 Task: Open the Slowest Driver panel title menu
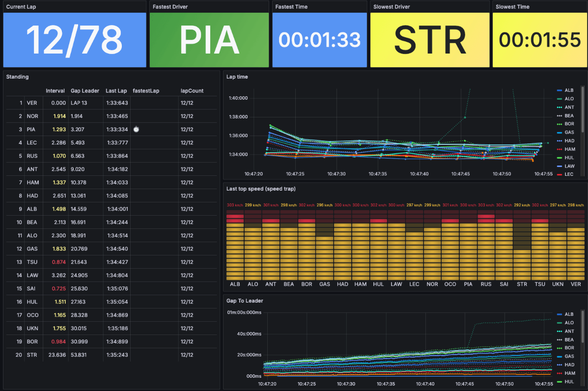point(392,7)
